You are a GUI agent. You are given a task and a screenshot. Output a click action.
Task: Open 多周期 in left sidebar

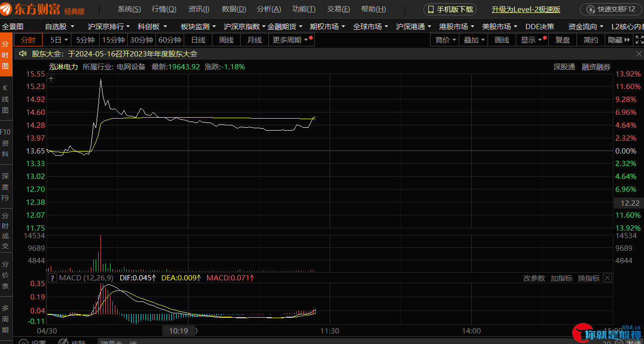coord(6,319)
